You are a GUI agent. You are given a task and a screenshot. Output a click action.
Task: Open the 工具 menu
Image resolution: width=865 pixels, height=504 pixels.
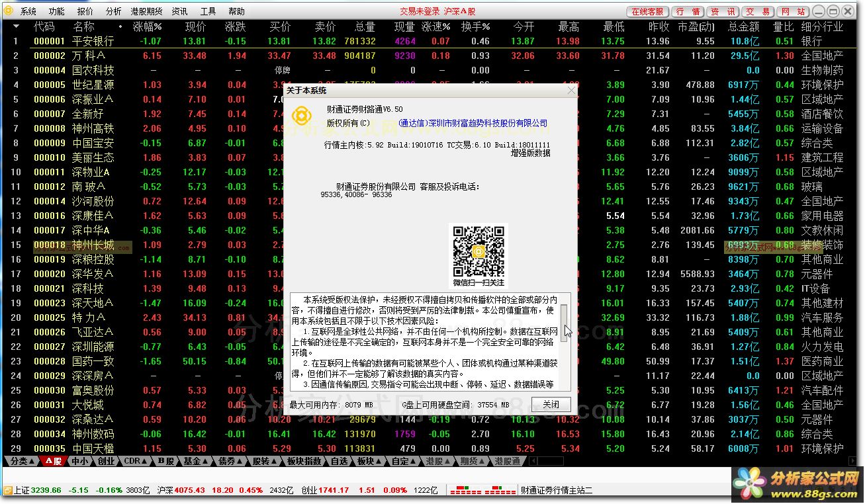point(208,11)
